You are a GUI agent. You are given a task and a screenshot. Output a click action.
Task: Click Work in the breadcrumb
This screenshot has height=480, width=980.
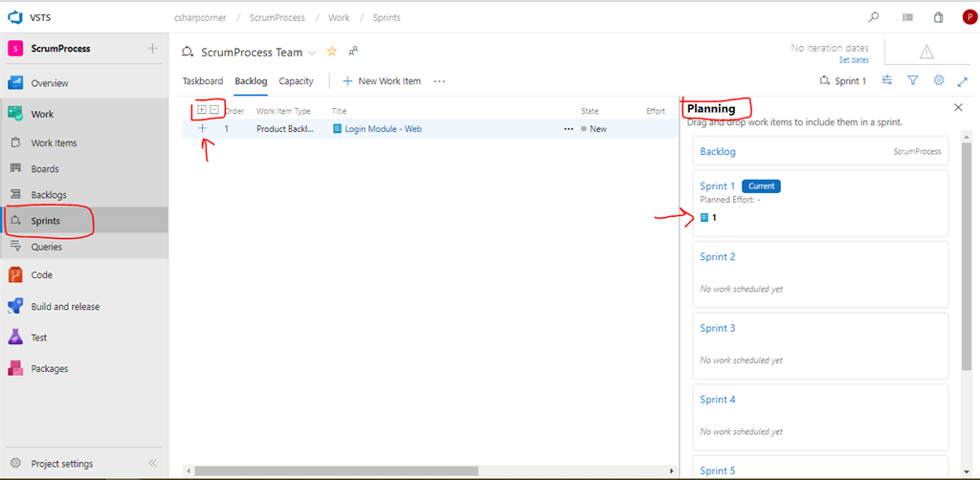tap(339, 17)
